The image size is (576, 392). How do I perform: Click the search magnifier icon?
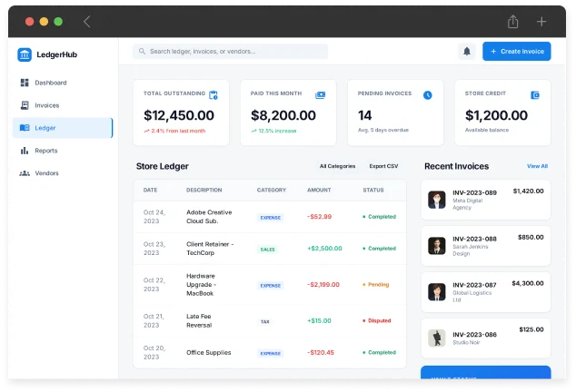coord(142,52)
